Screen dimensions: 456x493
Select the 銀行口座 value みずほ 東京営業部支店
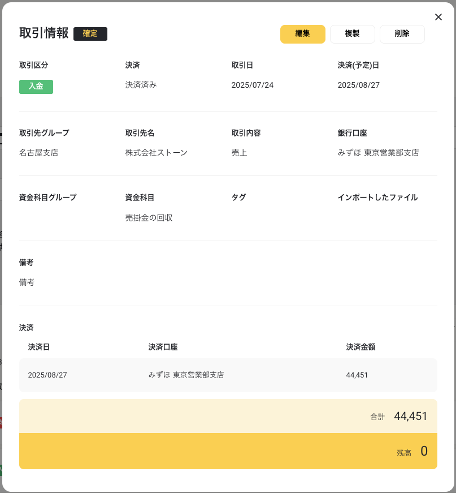tap(378, 153)
